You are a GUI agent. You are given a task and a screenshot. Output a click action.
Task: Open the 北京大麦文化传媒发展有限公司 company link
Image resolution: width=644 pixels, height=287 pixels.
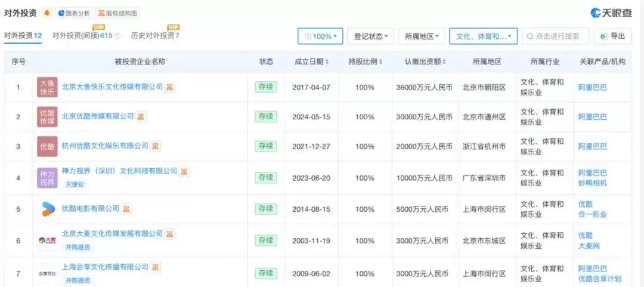[112, 234]
